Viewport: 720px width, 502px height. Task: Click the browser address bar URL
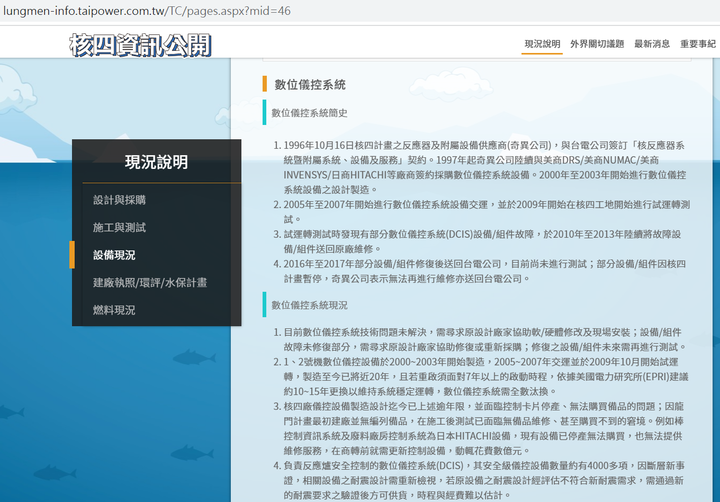click(x=147, y=11)
